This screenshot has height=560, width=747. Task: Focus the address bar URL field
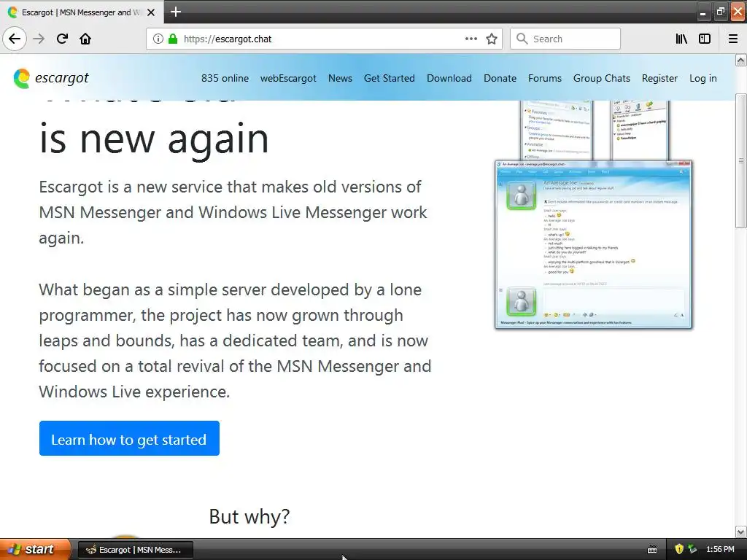pyautogui.click(x=324, y=39)
